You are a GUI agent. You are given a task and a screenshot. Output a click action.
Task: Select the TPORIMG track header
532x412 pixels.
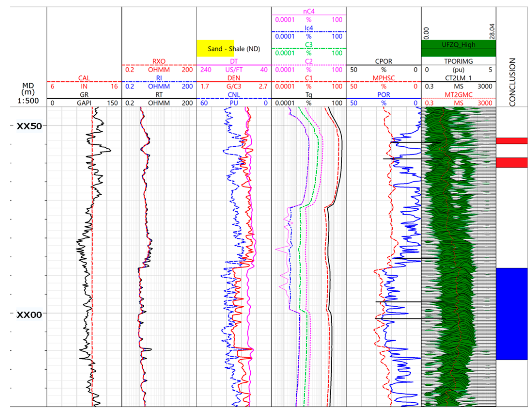(x=458, y=61)
